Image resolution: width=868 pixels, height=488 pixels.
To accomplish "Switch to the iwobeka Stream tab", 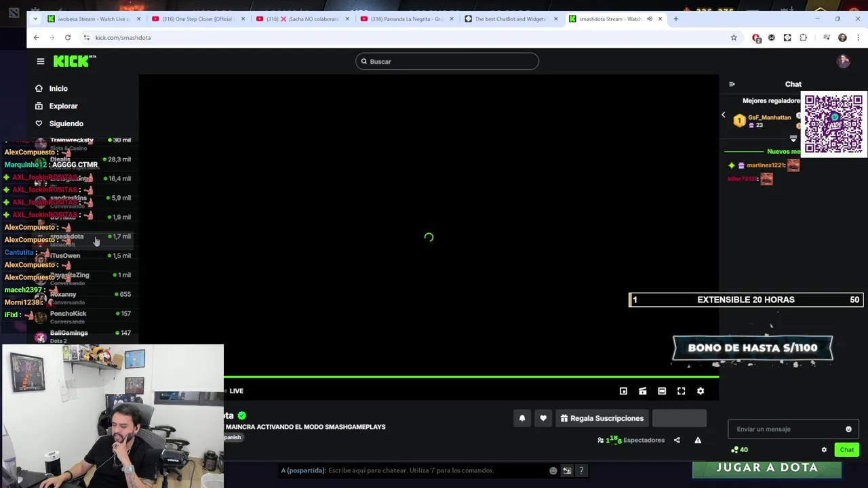I will [95, 19].
